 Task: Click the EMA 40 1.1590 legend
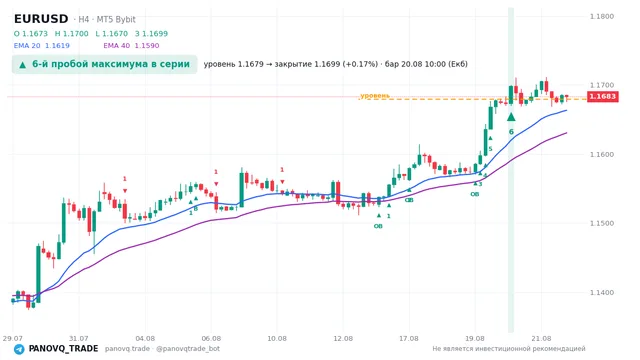click(131, 46)
